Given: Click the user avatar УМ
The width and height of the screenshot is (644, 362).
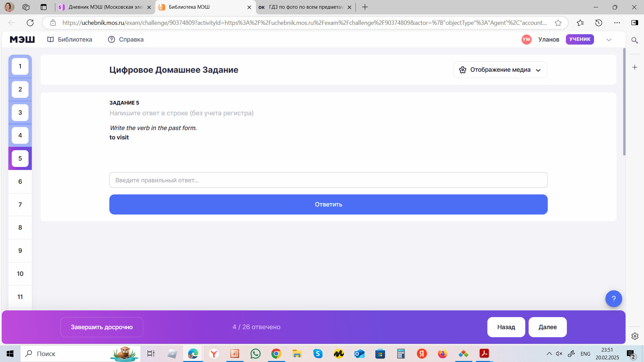Looking at the screenshot, I should coord(526,40).
